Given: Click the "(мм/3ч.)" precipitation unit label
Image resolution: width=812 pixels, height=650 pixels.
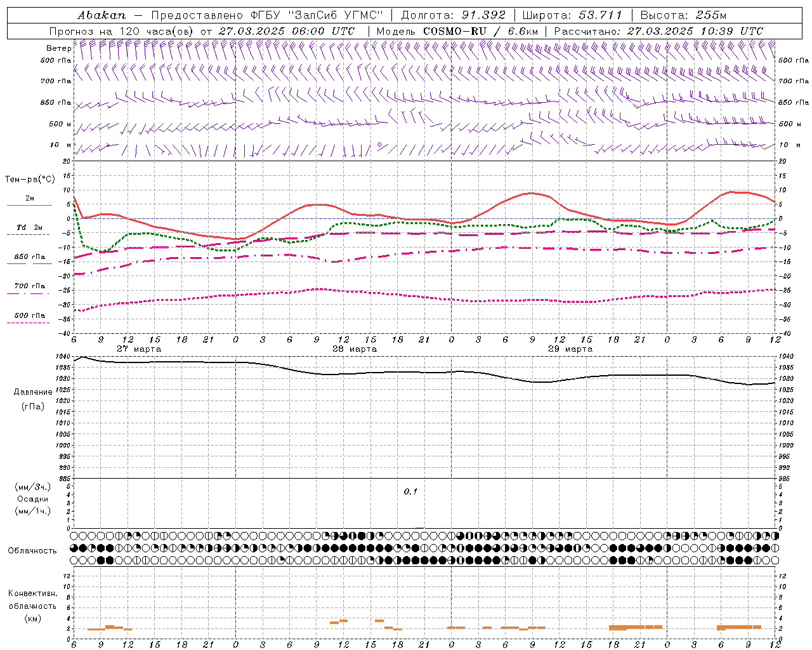Looking at the screenshot, I should [x=33, y=487].
